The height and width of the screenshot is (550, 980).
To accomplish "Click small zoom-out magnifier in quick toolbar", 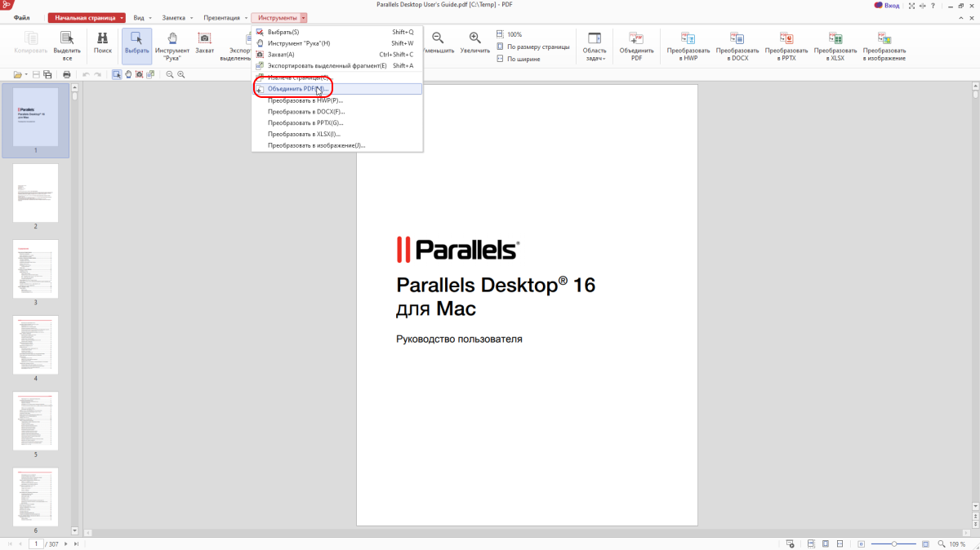I will tap(170, 75).
